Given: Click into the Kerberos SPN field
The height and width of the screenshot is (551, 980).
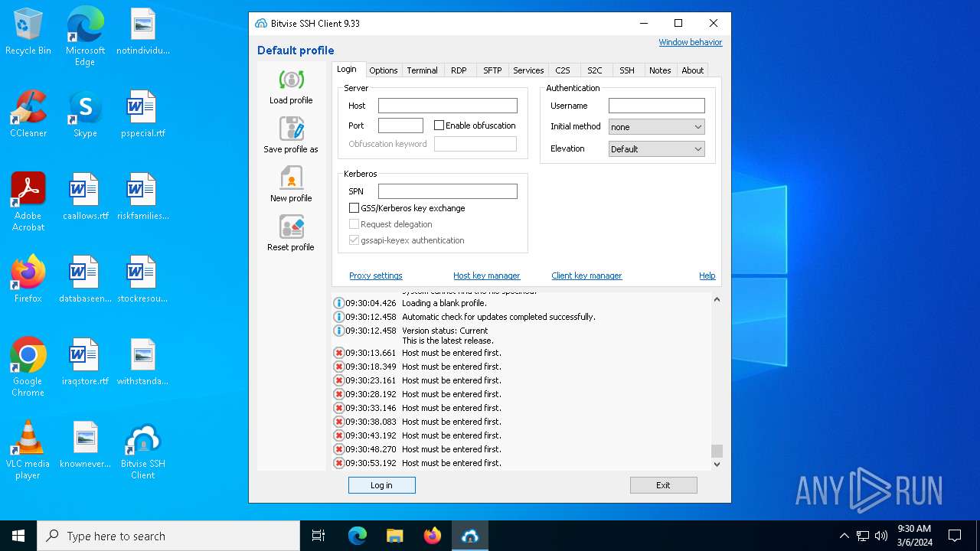Looking at the screenshot, I should pos(448,191).
